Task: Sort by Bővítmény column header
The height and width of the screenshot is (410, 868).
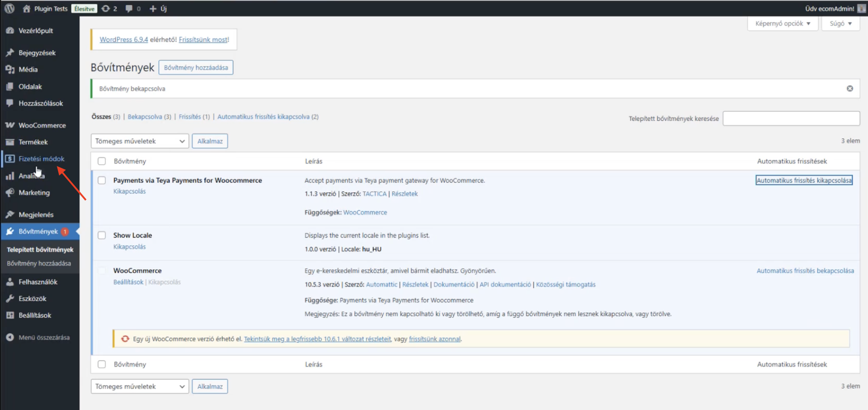Action: 130,161
